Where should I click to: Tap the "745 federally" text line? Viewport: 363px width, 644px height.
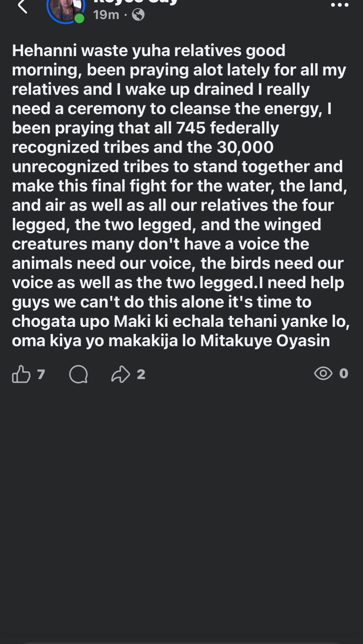coord(228,128)
